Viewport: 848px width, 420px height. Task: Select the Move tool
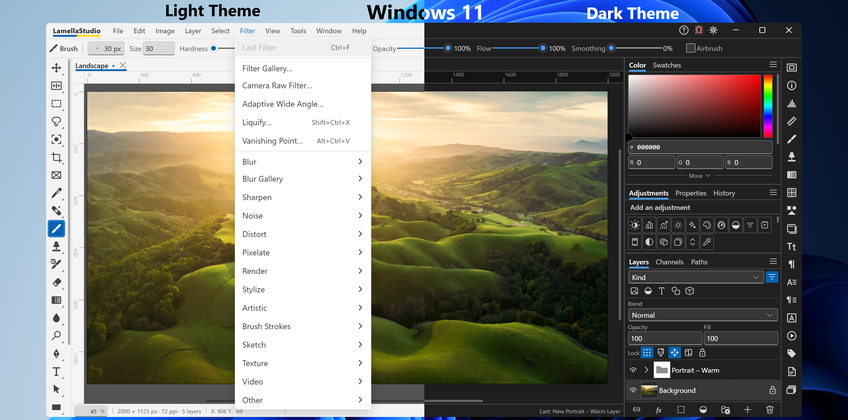point(56,68)
